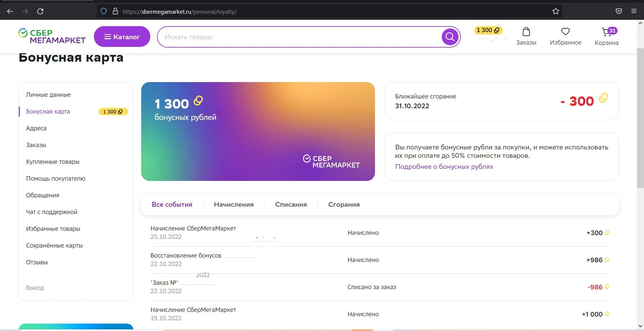Click the +986 amount value

[594, 260]
